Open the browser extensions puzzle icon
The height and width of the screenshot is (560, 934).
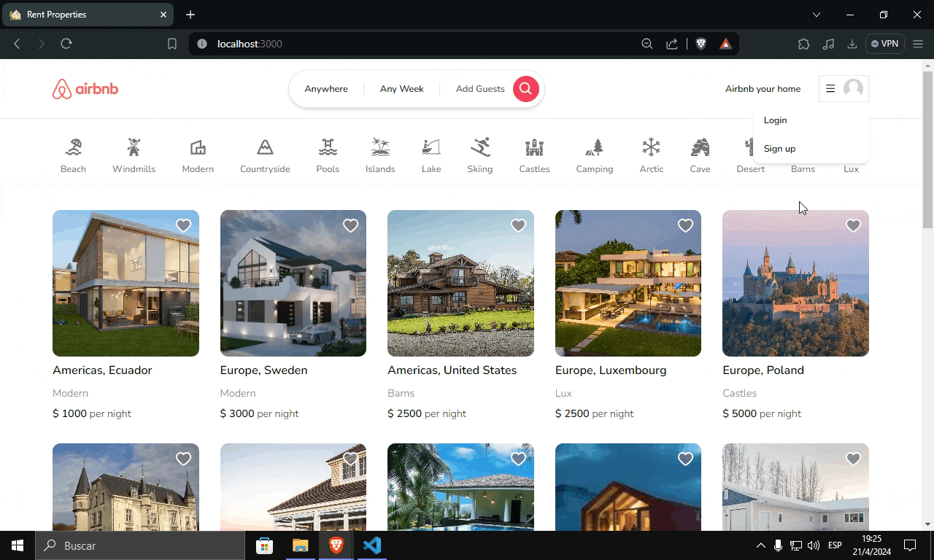coord(803,44)
